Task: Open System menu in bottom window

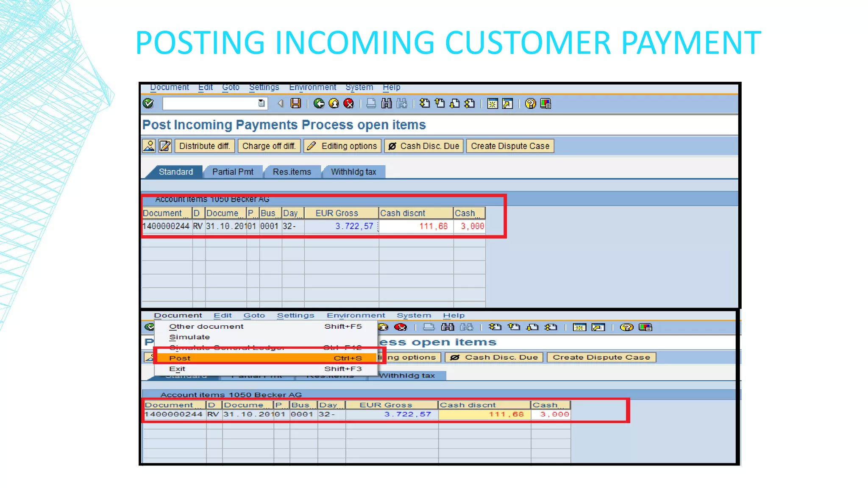Action: (414, 315)
